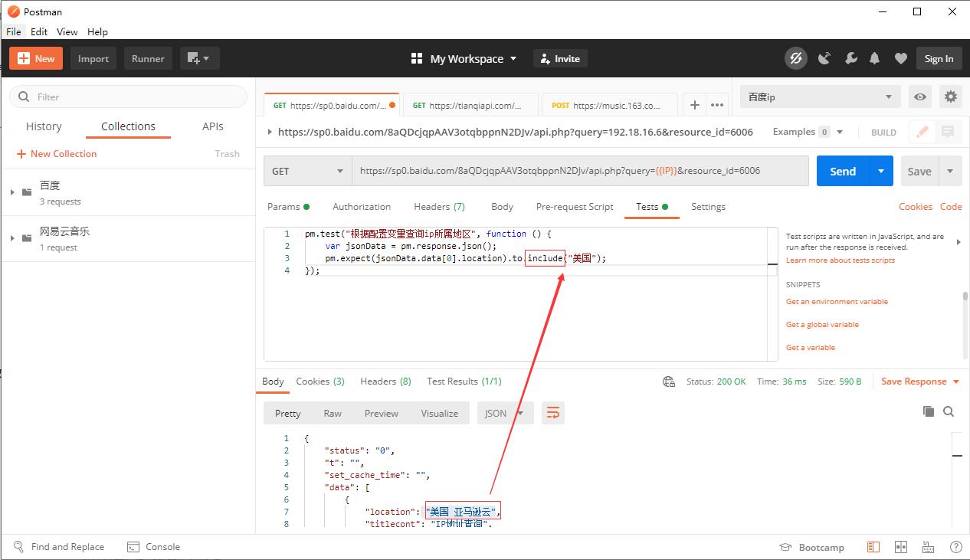This screenshot has height=560, width=970.
Task: Sign In to Postman account
Action: [939, 58]
